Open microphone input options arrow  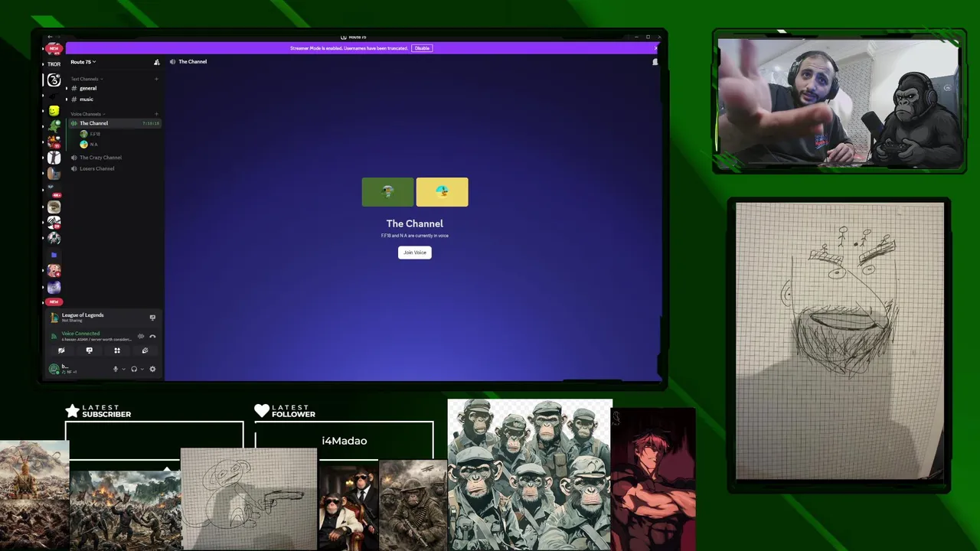[x=123, y=369]
